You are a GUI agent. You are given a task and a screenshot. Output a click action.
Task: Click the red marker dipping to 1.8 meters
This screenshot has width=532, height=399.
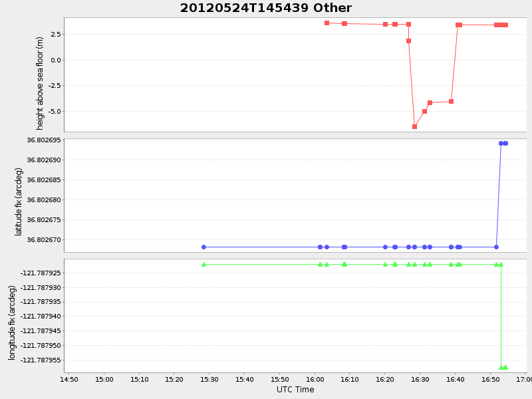click(x=408, y=41)
